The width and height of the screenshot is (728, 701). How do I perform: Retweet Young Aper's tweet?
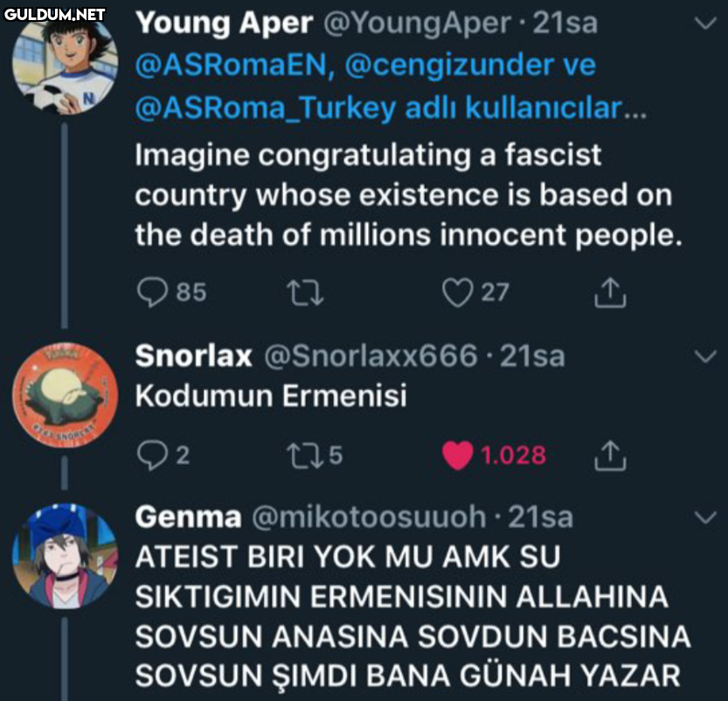click(306, 292)
